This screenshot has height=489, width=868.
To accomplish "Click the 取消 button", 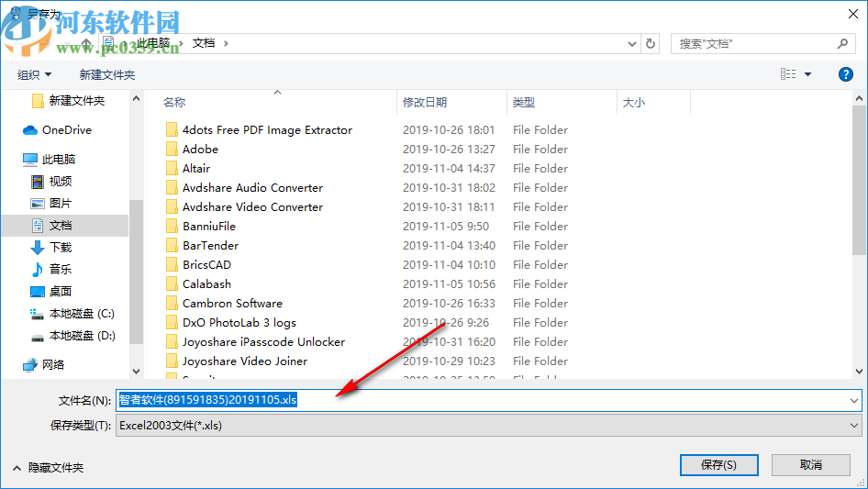I will point(811,465).
